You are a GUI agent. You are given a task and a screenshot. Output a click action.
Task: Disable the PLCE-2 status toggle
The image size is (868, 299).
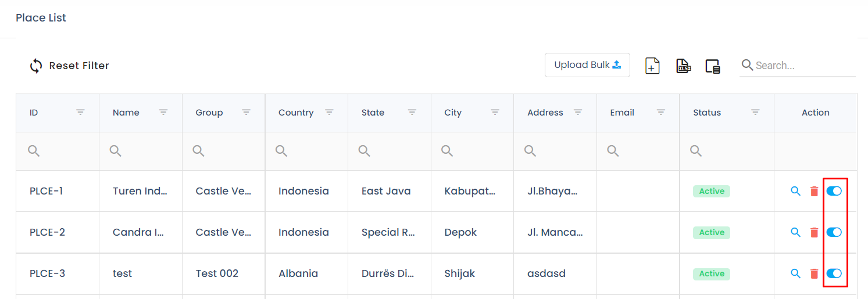[834, 232]
